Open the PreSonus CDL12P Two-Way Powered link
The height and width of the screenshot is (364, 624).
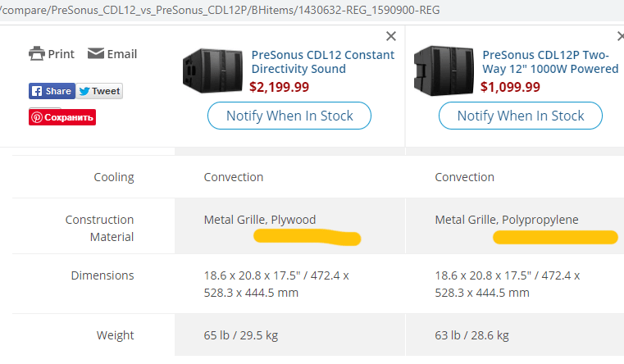[550, 61]
